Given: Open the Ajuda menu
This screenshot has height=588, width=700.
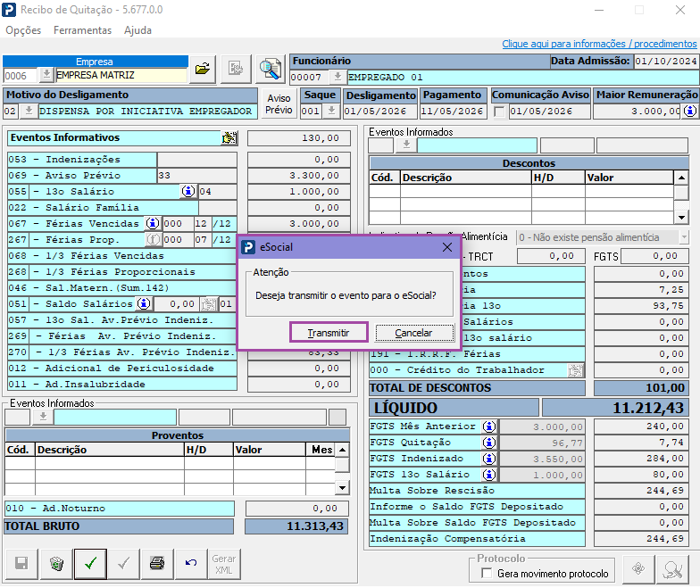Looking at the screenshot, I should 137,30.
